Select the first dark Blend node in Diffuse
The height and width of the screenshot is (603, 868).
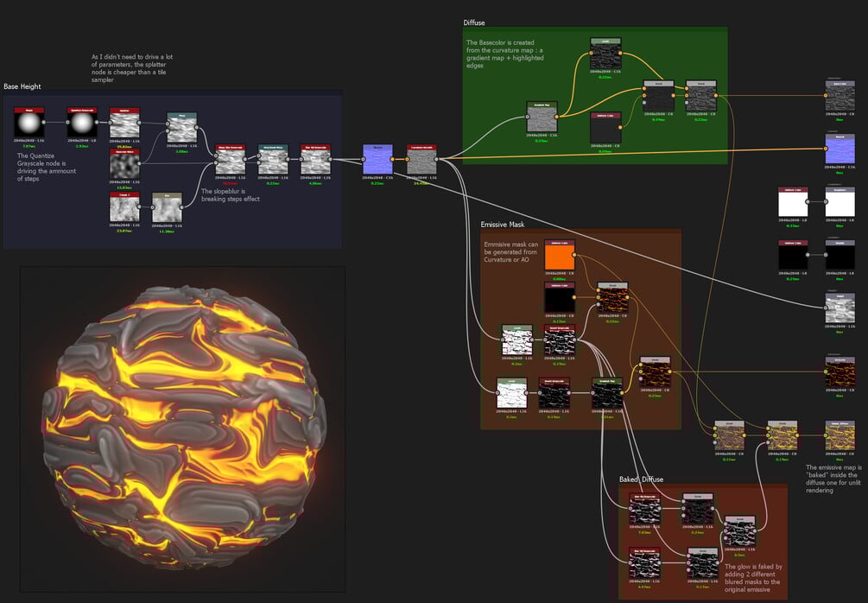coord(658,97)
